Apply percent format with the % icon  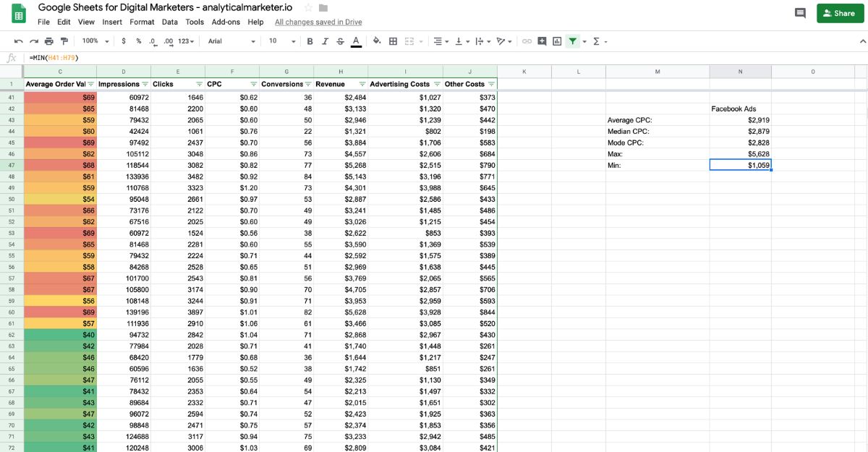[139, 41]
